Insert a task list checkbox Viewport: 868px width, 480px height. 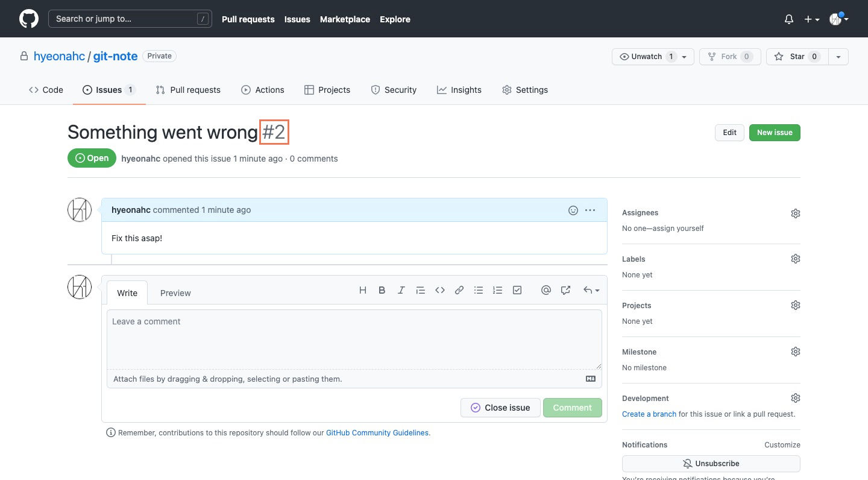517,290
